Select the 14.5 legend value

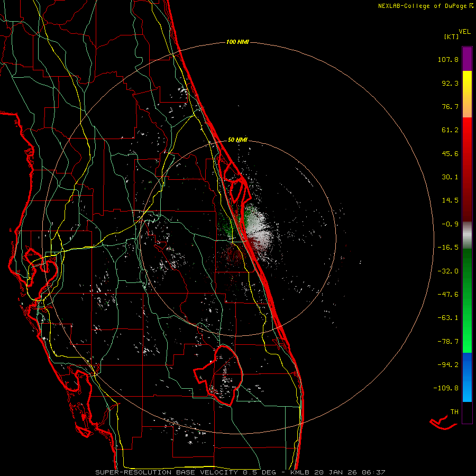tap(450, 200)
